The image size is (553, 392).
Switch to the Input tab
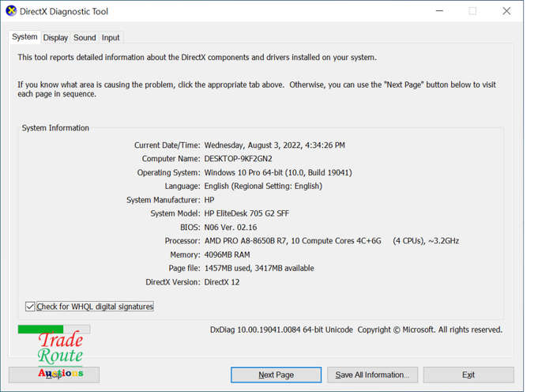[x=111, y=37]
